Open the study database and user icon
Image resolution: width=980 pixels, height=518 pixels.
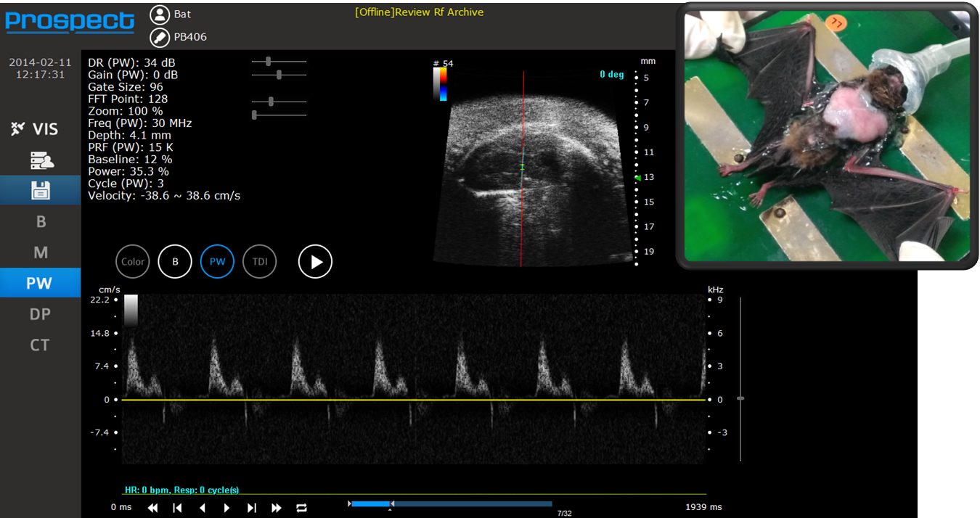point(41,160)
